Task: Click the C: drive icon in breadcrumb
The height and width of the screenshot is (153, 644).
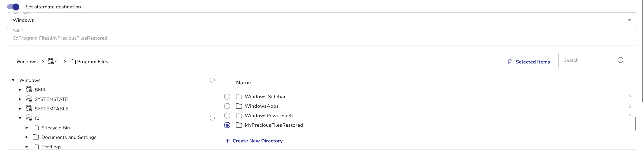Action: [51, 61]
